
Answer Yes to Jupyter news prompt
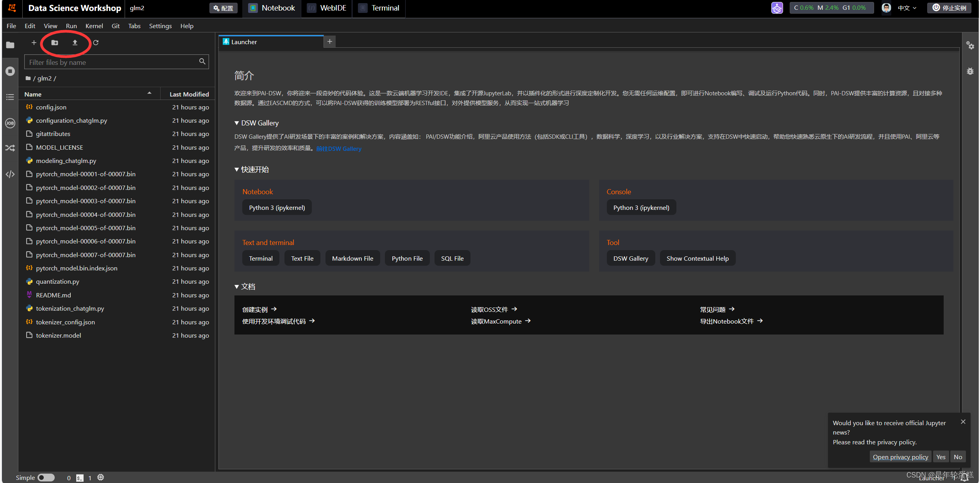pyautogui.click(x=941, y=457)
